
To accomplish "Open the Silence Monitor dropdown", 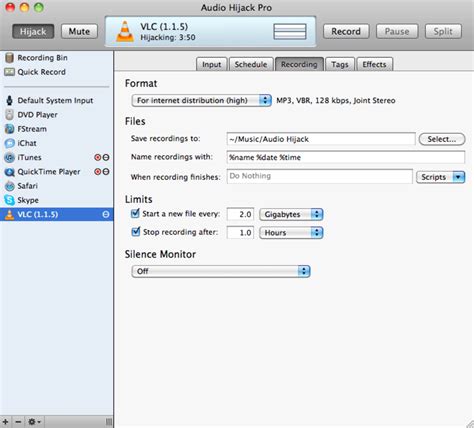I will pos(221,271).
